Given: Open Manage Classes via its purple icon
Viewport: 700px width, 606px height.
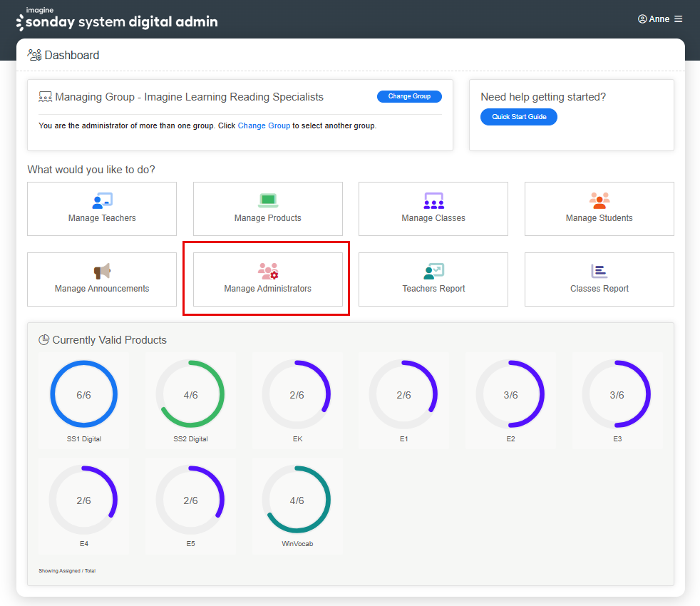Looking at the screenshot, I should point(433,200).
